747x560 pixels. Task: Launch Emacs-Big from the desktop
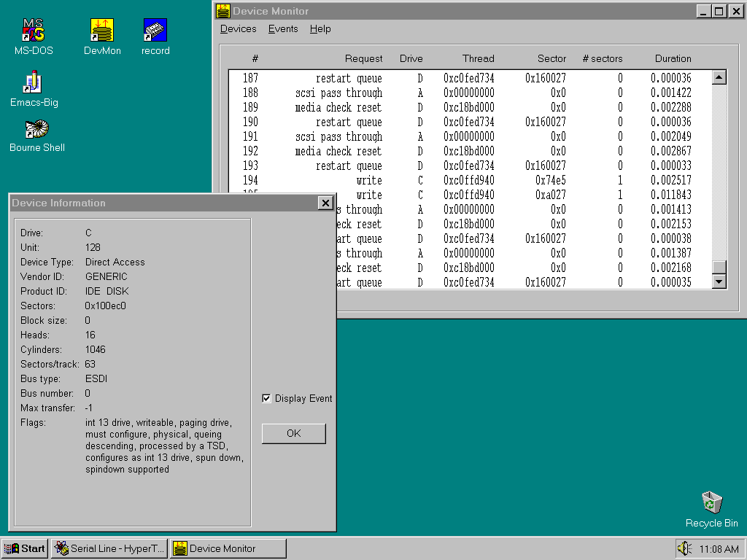34,82
